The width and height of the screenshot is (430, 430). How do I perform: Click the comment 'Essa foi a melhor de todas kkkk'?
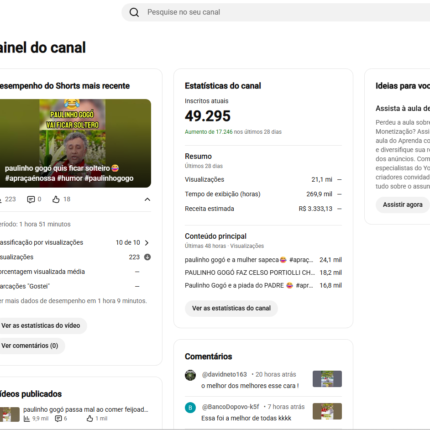pos(246,418)
